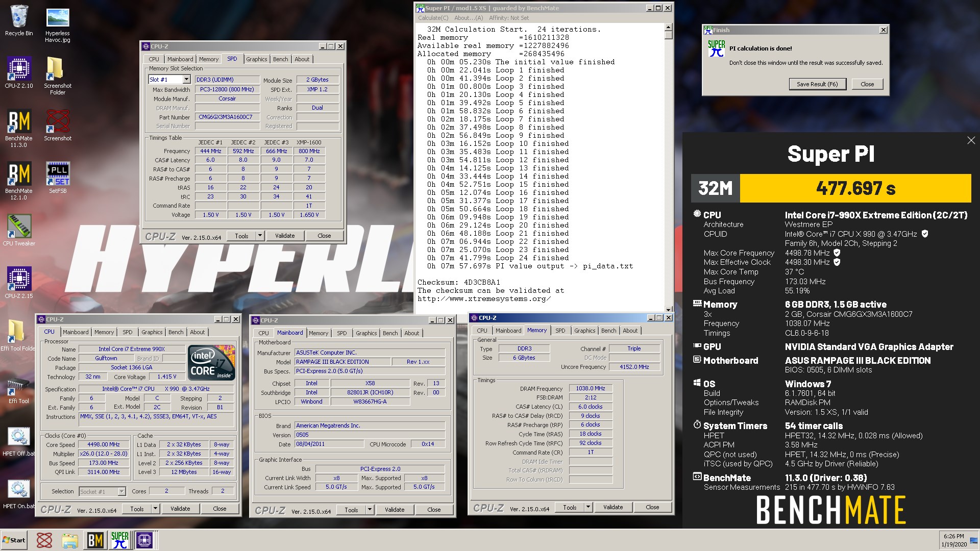980x551 pixels.
Task: Click Super PI scrollbar up arrow
Action: 668,27
